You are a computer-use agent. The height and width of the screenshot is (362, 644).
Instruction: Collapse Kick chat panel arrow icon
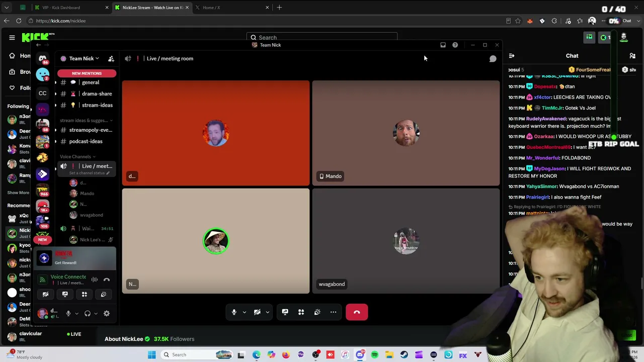coord(512,56)
